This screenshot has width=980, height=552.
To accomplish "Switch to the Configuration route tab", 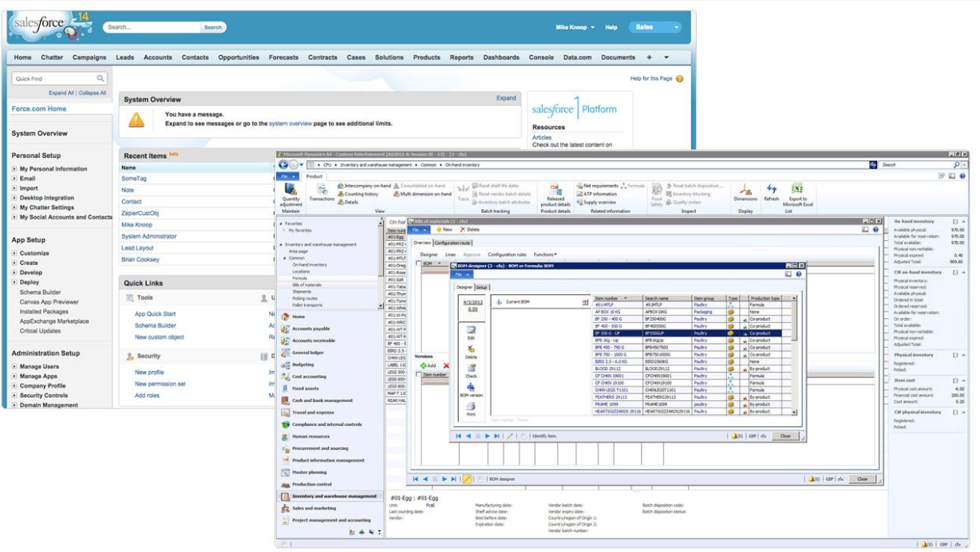I will point(452,242).
